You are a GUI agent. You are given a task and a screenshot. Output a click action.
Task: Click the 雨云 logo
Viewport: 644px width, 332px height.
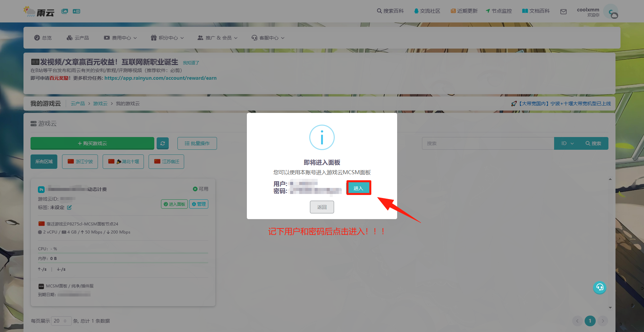(x=39, y=11)
